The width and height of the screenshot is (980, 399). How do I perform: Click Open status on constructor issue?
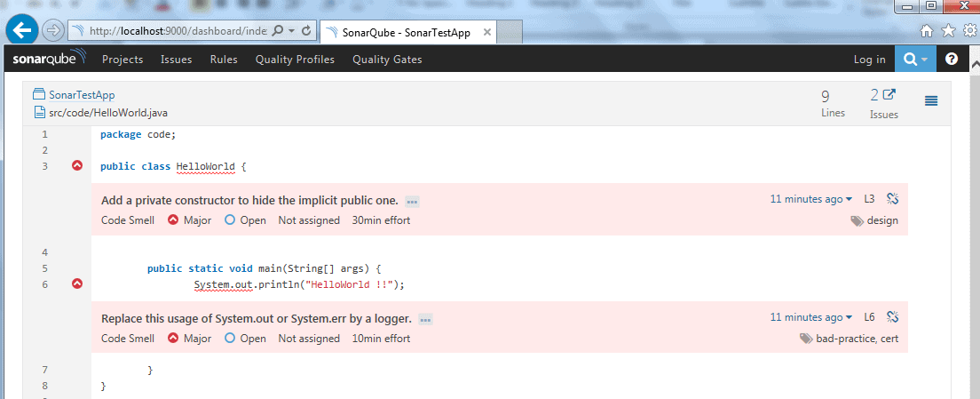click(245, 220)
